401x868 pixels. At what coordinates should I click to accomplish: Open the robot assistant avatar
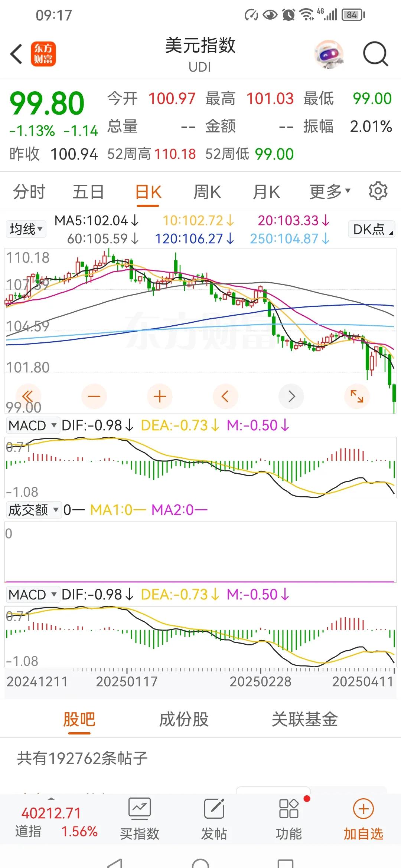[x=329, y=54]
